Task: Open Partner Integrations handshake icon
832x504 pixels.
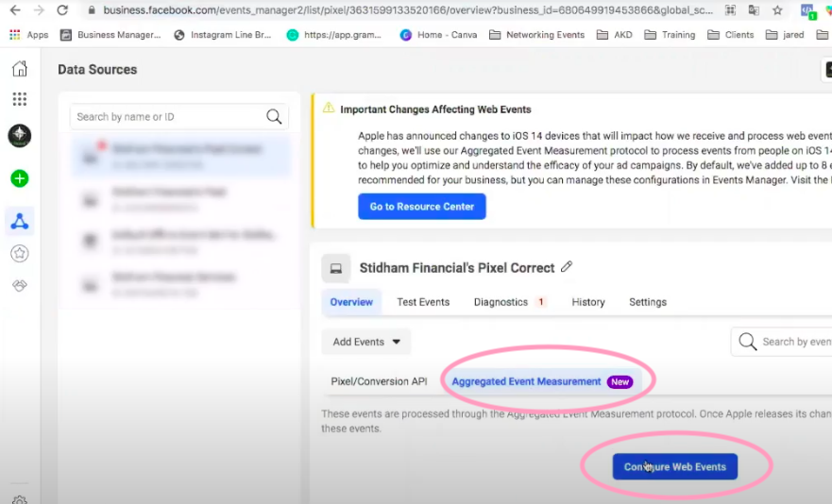Action: coord(20,285)
